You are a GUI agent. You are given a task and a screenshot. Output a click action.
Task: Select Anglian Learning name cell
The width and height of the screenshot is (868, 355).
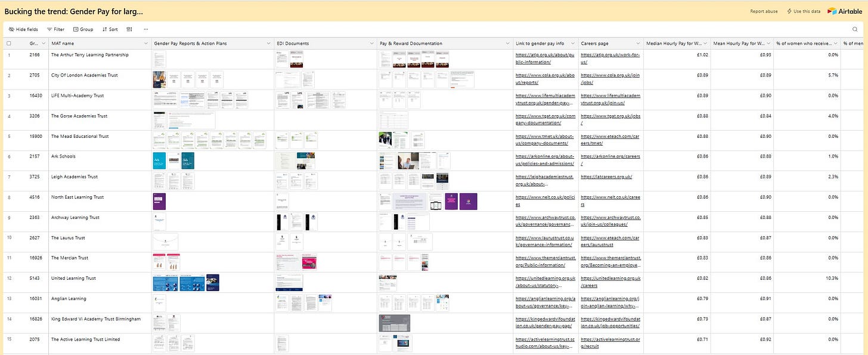point(100,303)
